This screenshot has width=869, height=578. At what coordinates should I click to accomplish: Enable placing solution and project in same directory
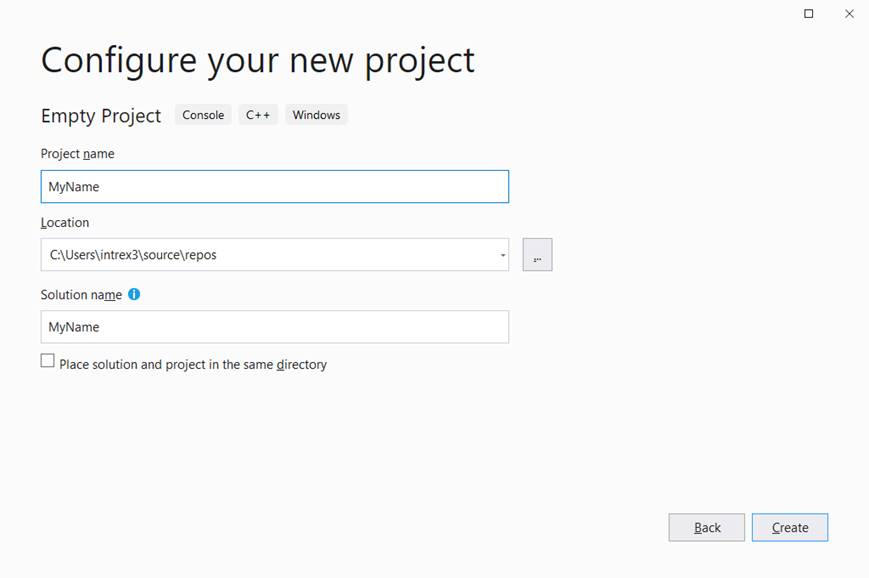tap(48, 361)
